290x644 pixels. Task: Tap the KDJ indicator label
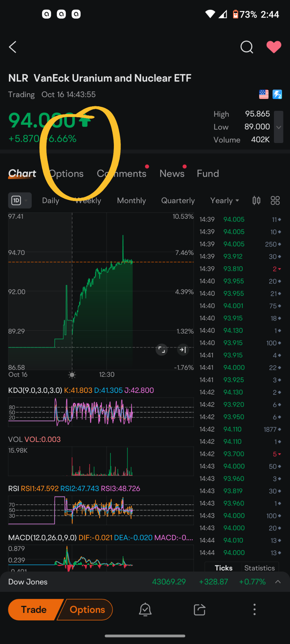pyautogui.click(x=35, y=390)
